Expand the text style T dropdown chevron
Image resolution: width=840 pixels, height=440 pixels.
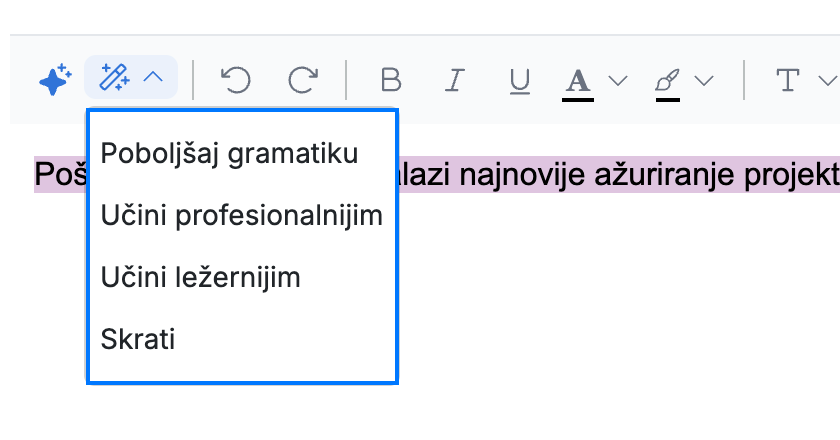coord(828,80)
